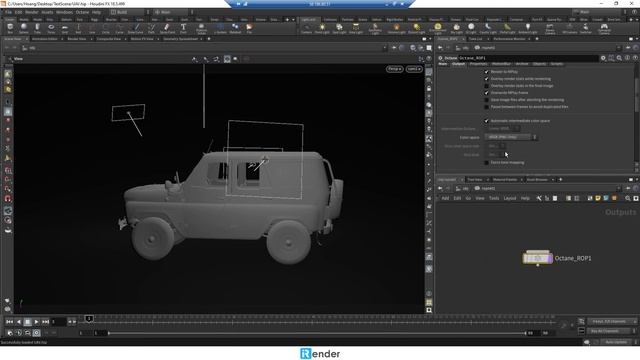Screen dimensions: 640x360
Task: Add a Spot Light from shelf
Action: 339,28
